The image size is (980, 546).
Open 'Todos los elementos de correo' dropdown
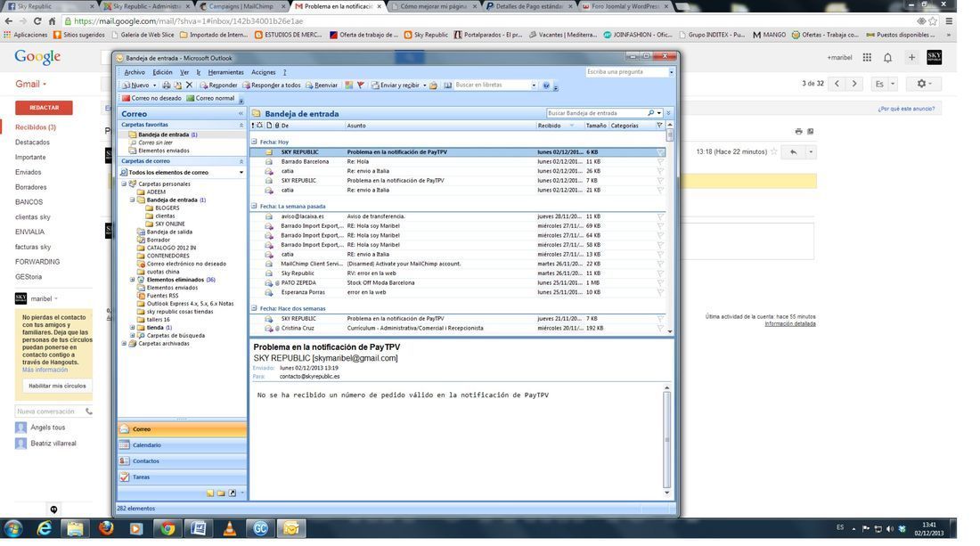[241, 173]
